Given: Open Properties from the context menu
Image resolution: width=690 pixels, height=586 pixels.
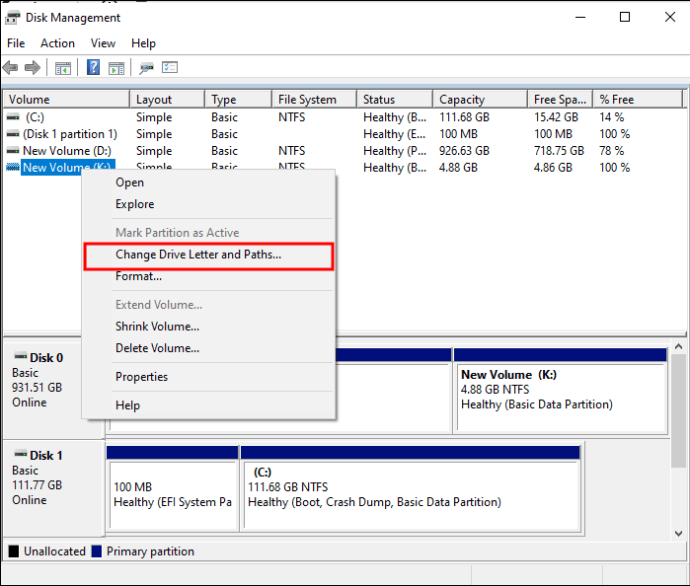Looking at the screenshot, I should (141, 377).
